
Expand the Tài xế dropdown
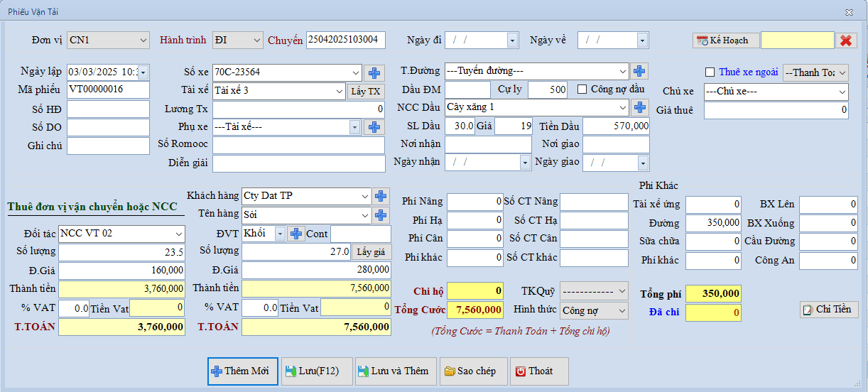[340, 91]
